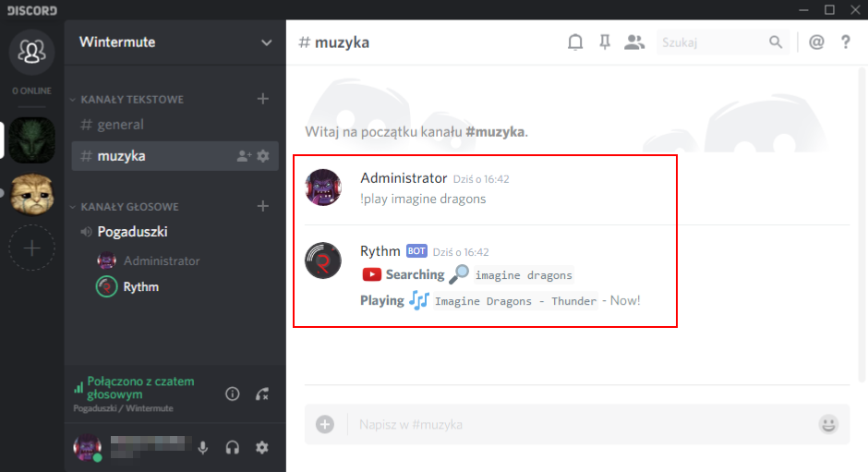Toggle channel notification bell
The image size is (868, 472).
coord(575,42)
